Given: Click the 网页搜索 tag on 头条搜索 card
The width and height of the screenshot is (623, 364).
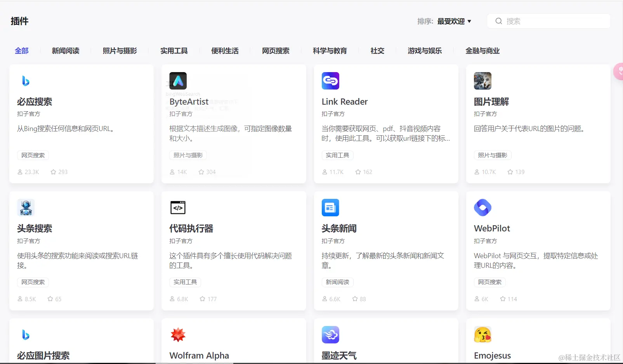Looking at the screenshot, I should pos(33,282).
